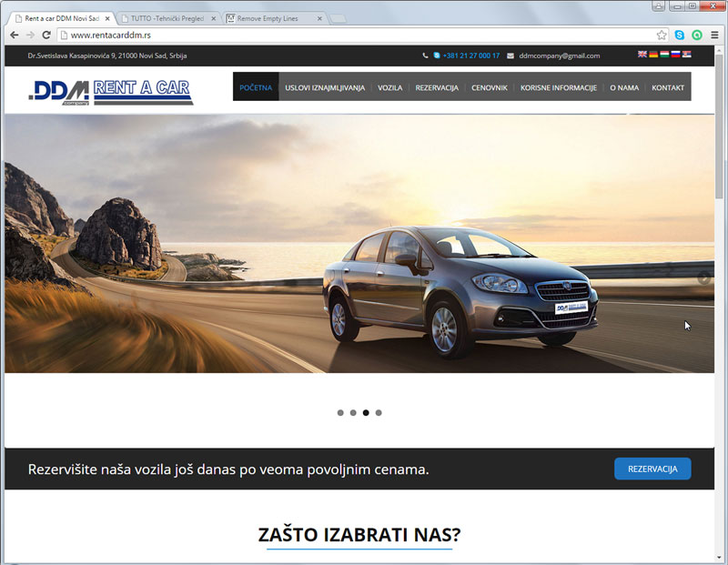Click the envelope icon beside the email address

[x=511, y=55]
